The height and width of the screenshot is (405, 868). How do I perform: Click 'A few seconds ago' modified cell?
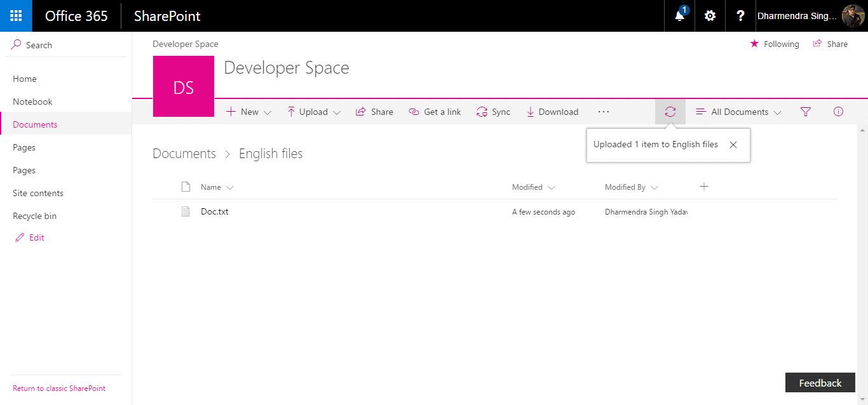544,212
